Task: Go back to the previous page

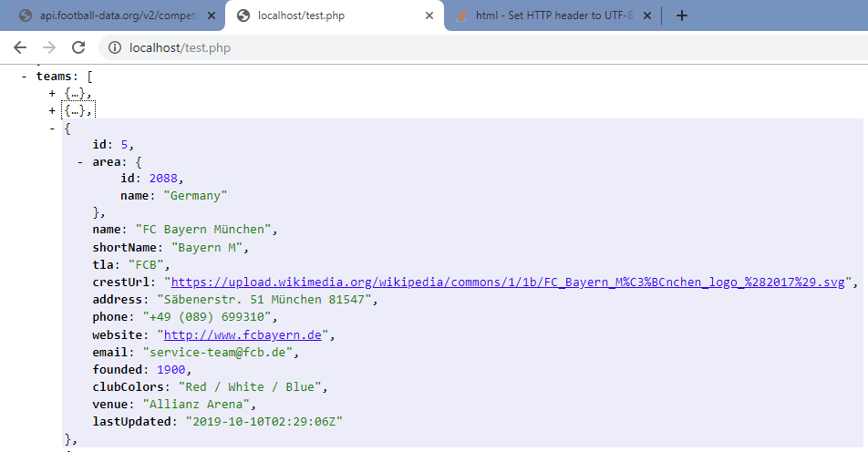Action: tap(20, 47)
